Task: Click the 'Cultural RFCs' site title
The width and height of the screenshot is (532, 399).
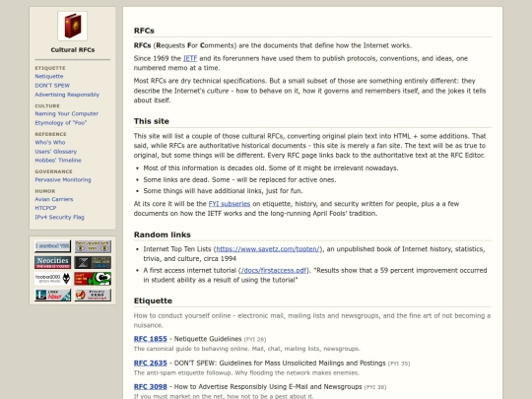Action: coord(73,50)
